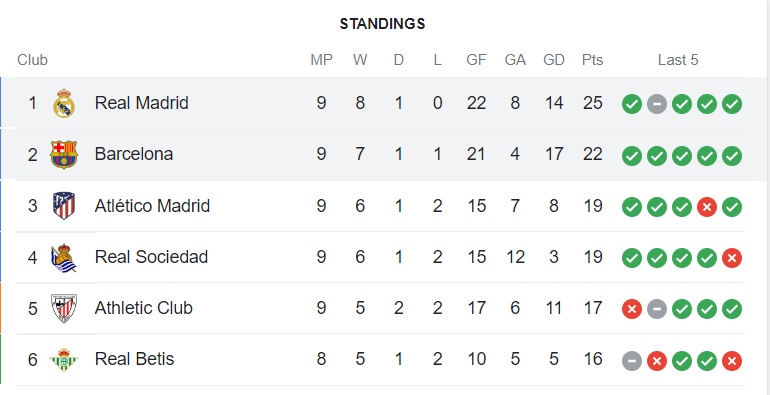
Task: Click the Real Sociedad club crest
Action: pyautogui.click(x=64, y=257)
